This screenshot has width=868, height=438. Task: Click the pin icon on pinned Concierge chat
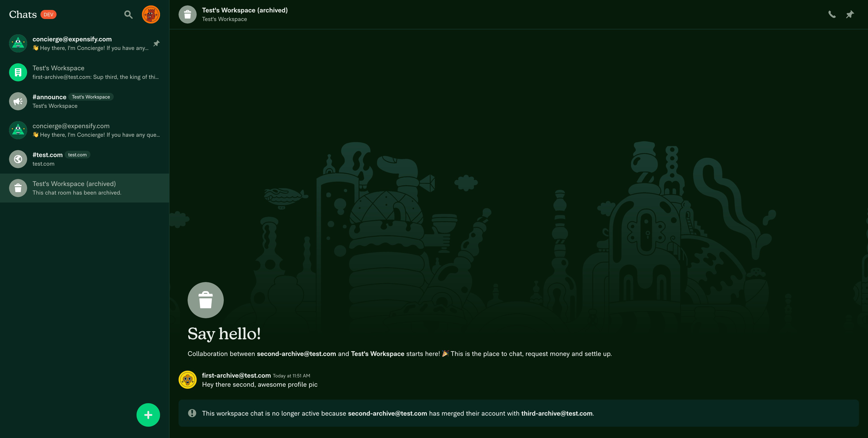click(156, 43)
